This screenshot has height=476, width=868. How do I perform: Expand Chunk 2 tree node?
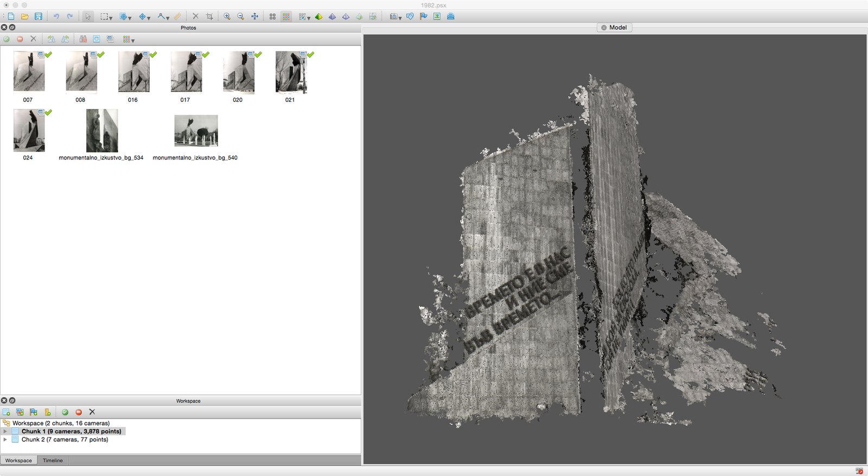click(x=5, y=440)
